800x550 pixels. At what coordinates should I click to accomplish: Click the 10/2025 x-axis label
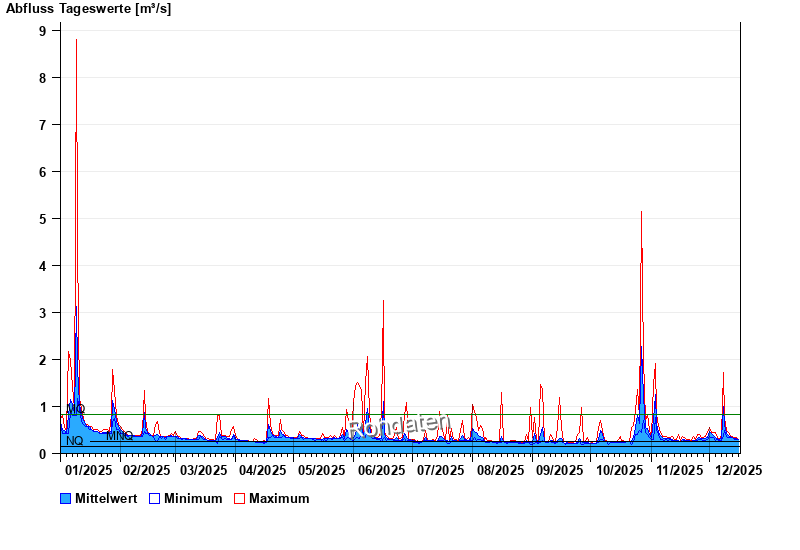[620, 470]
